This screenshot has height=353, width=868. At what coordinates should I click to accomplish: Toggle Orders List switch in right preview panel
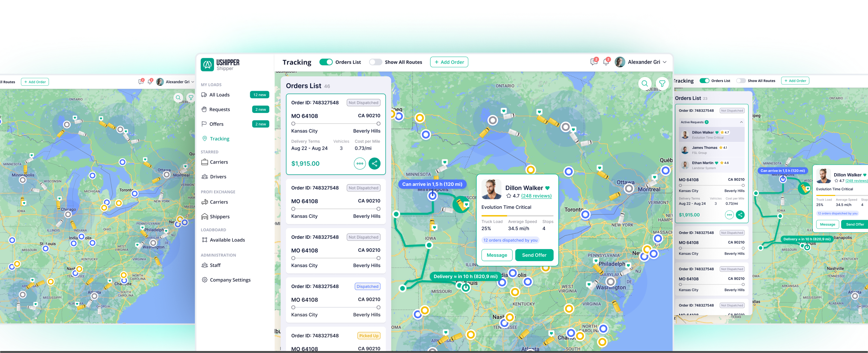click(704, 81)
